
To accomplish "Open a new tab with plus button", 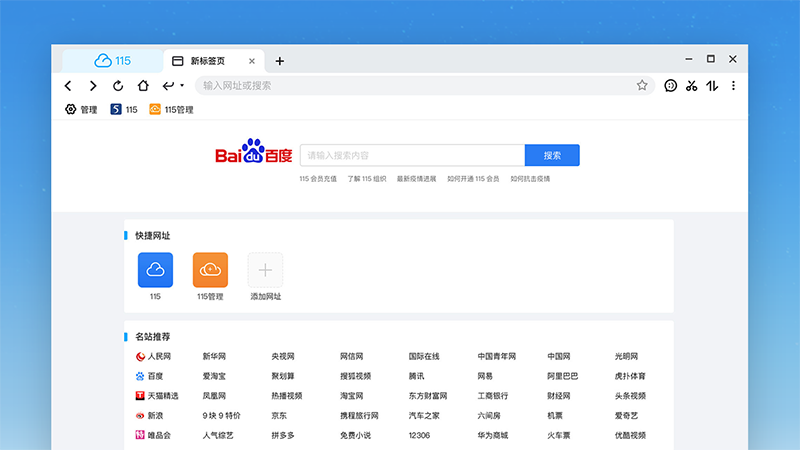I will [x=280, y=61].
